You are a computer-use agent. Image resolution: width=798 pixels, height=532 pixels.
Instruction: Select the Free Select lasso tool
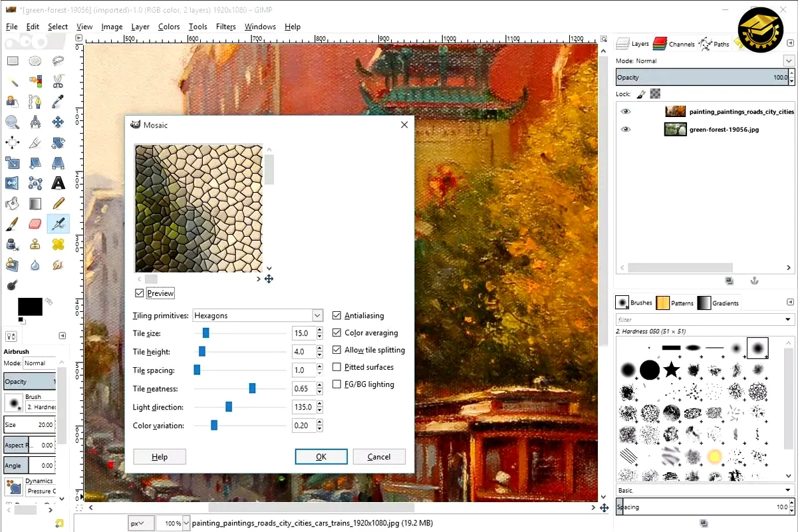[x=58, y=61]
